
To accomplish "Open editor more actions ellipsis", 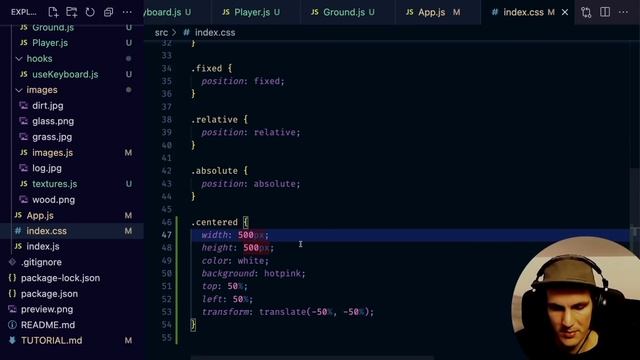I will (623, 12).
